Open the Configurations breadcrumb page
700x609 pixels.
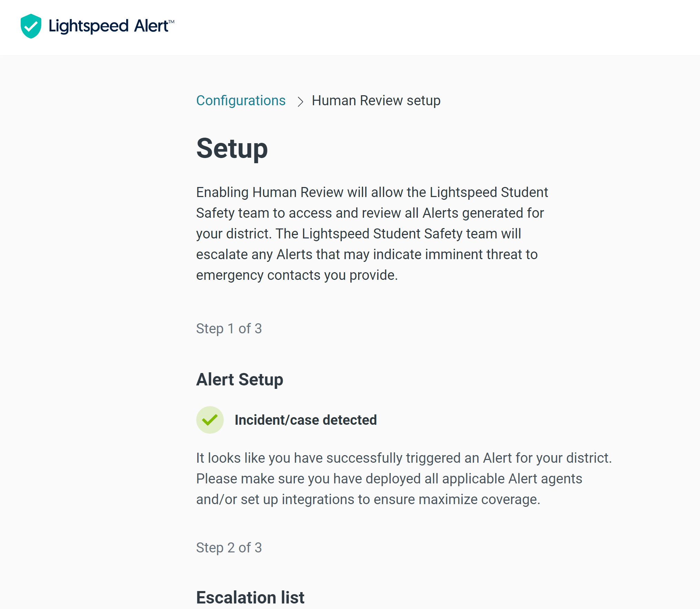(241, 100)
